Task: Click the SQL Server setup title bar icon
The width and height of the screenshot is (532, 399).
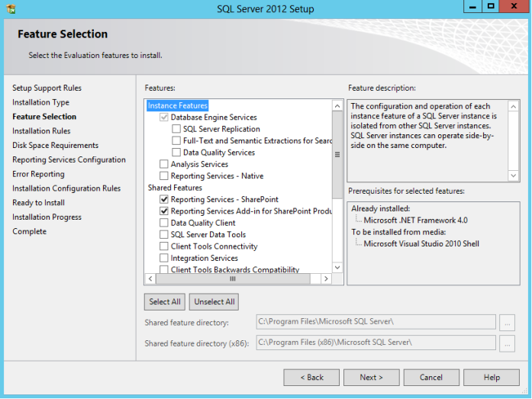Action: (11, 8)
